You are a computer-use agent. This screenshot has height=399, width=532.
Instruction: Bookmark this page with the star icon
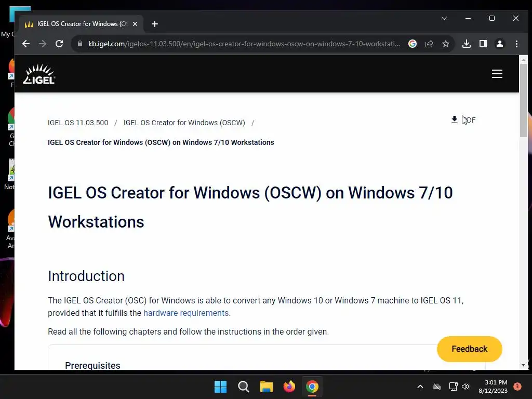tap(446, 44)
